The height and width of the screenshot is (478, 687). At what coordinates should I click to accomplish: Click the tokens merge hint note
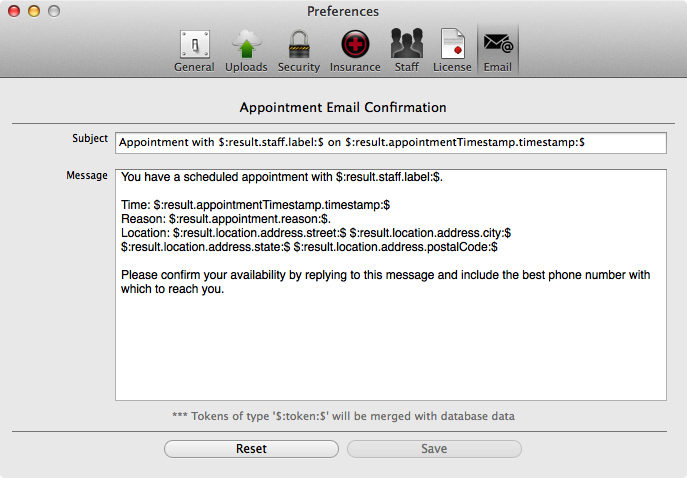[x=343, y=416]
